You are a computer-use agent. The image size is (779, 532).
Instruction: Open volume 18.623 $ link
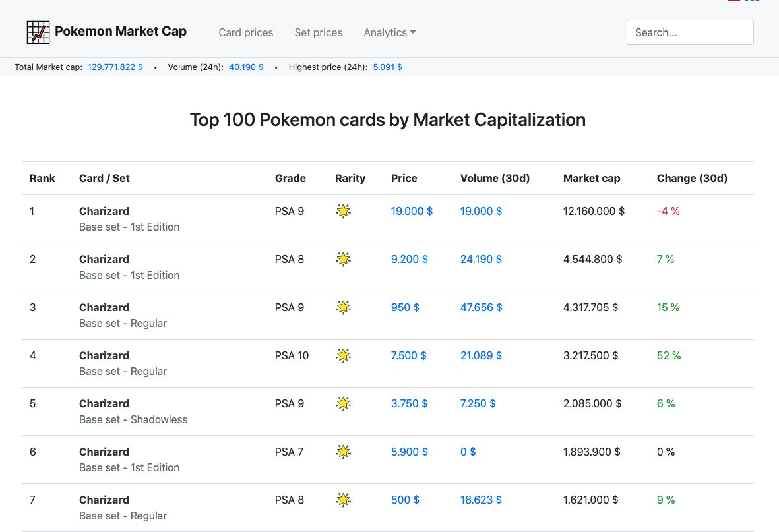point(481,500)
